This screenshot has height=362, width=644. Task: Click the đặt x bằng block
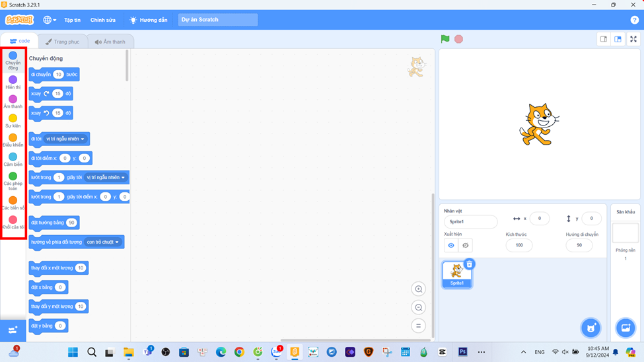pyautogui.click(x=48, y=287)
